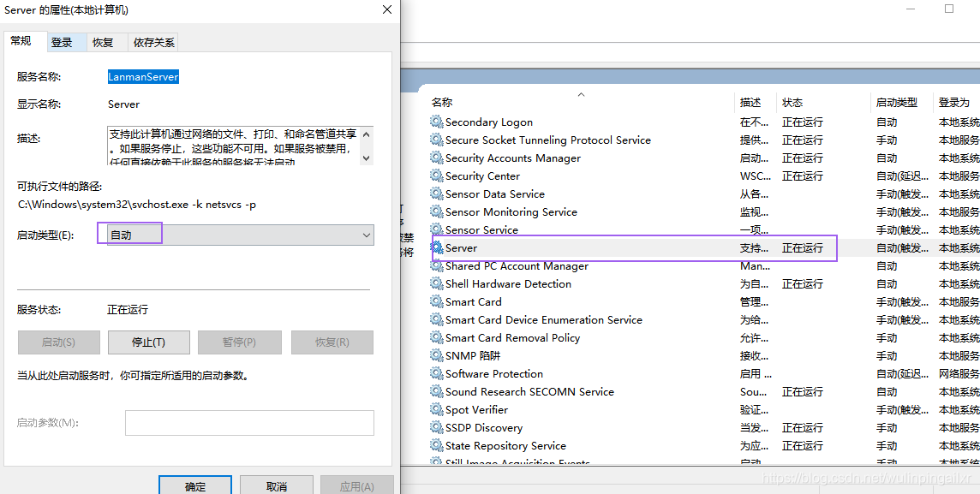The width and height of the screenshot is (980, 494).
Task: Select the SSDP Discovery service name
Action: click(x=484, y=428)
